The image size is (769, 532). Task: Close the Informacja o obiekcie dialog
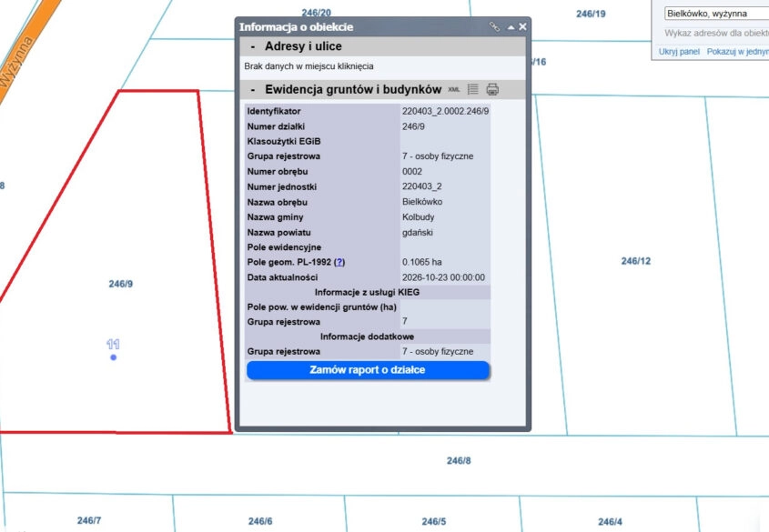pyautogui.click(x=522, y=27)
